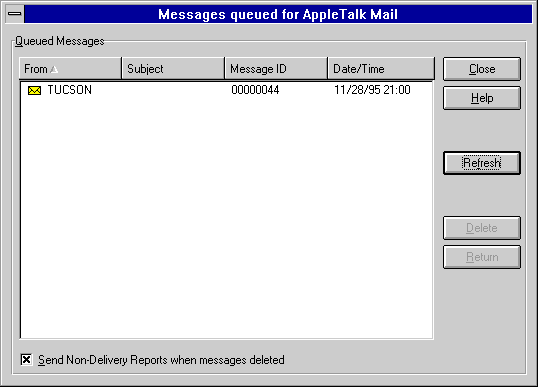Sort by the Message ID column header
This screenshot has width=538, height=387.
pyautogui.click(x=276, y=69)
